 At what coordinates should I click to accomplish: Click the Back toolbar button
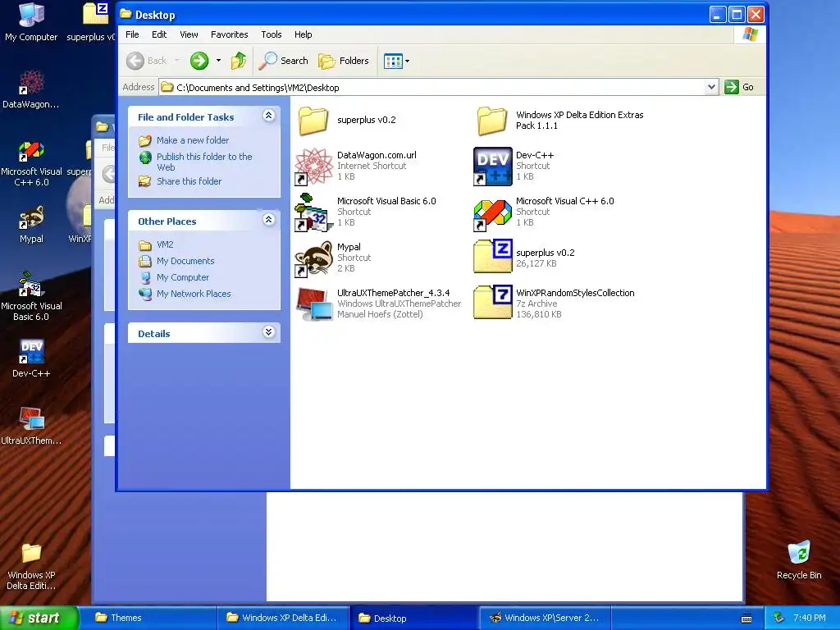pos(147,61)
